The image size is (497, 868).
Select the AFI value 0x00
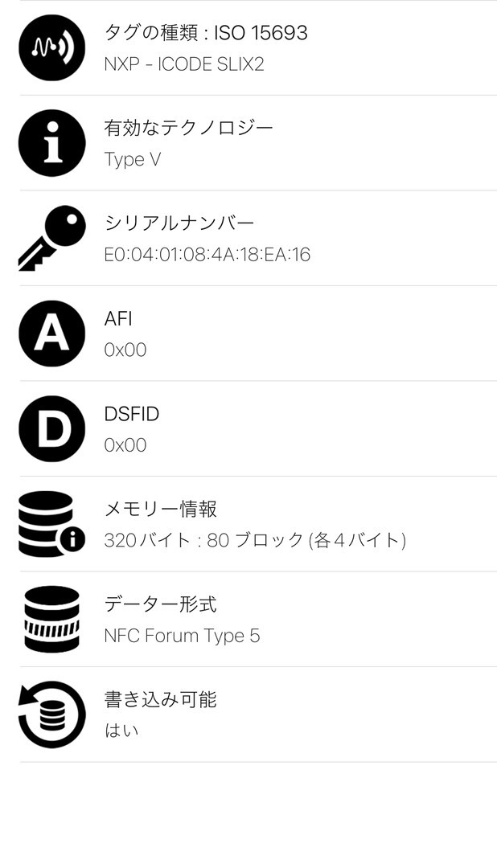coord(125,350)
